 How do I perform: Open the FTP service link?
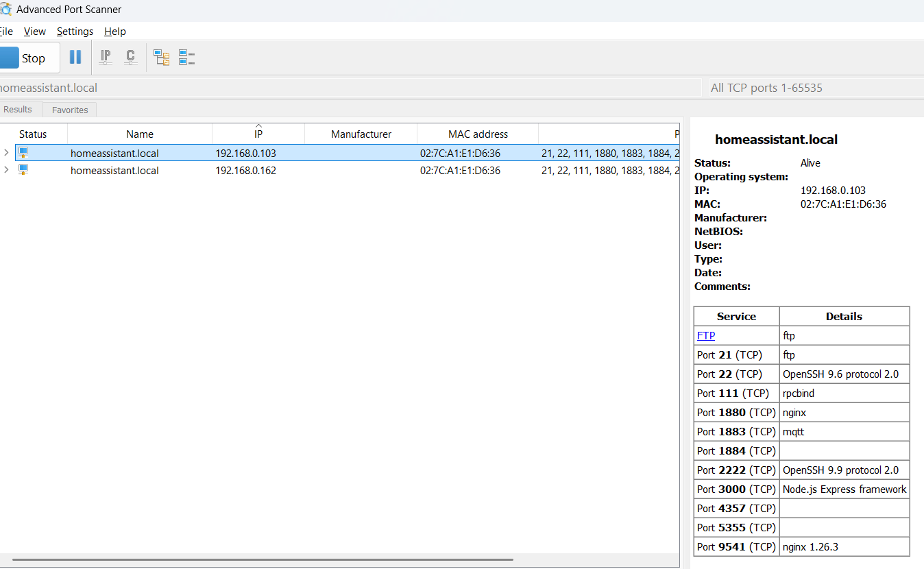point(706,336)
